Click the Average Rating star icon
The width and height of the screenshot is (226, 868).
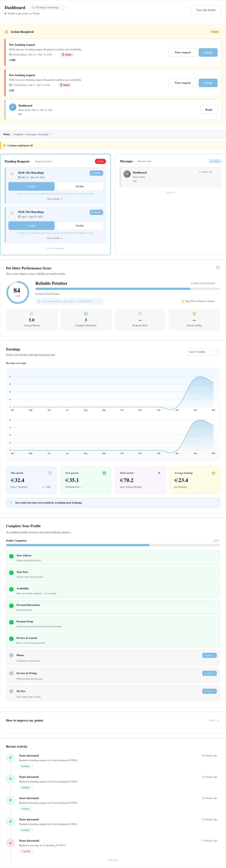32,314
